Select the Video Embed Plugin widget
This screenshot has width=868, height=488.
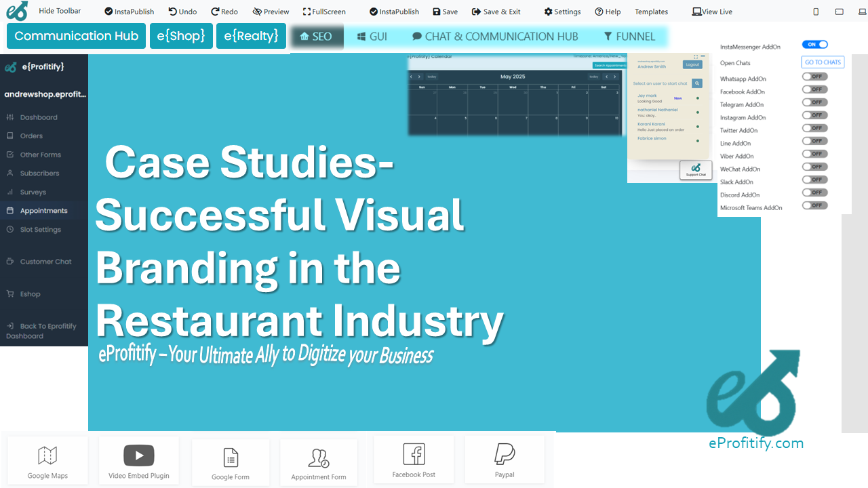[x=138, y=460]
